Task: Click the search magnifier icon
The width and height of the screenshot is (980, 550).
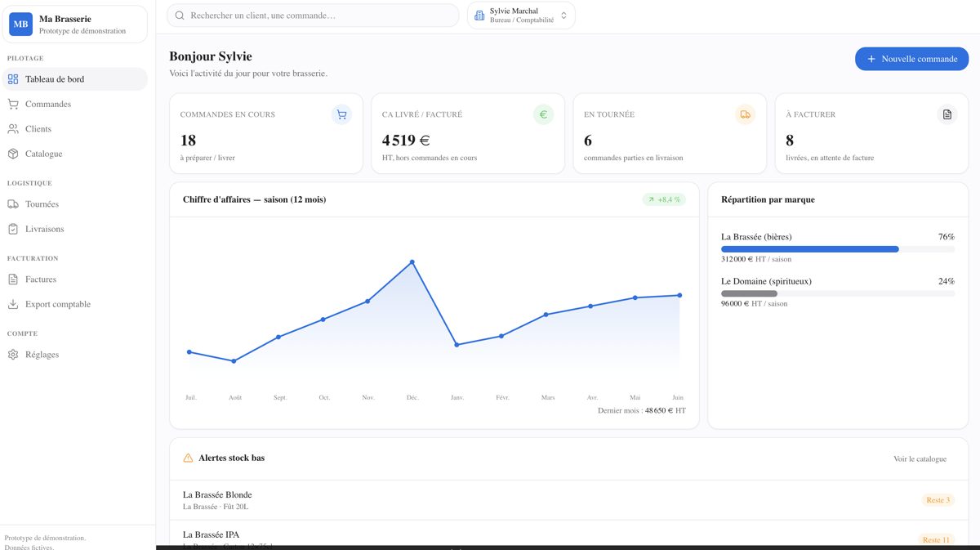Action: tap(180, 16)
